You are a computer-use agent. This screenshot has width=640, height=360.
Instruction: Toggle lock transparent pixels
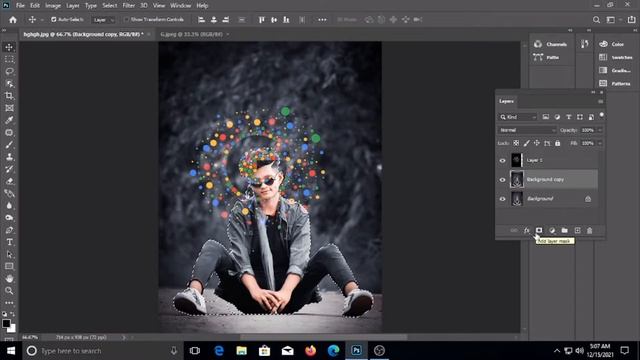pyautogui.click(x=516, y=143)
